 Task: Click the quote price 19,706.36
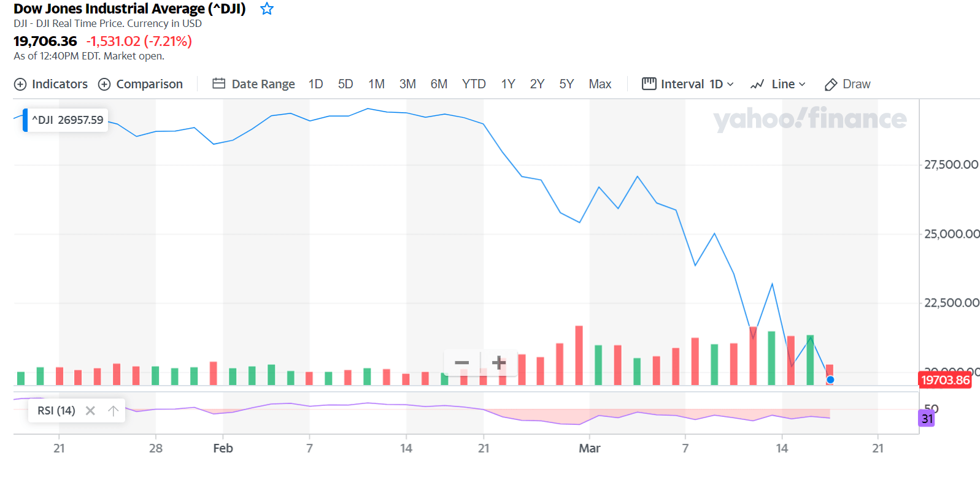pos(45,41)
